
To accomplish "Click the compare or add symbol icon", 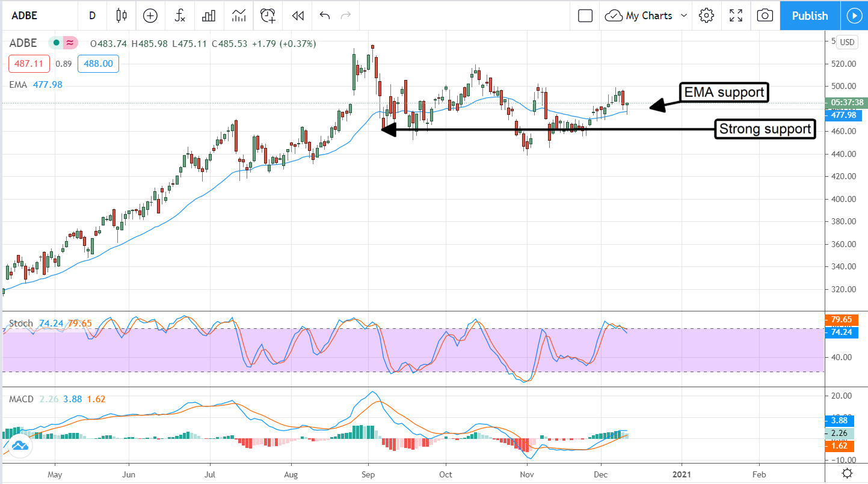I will coord(150,16).
